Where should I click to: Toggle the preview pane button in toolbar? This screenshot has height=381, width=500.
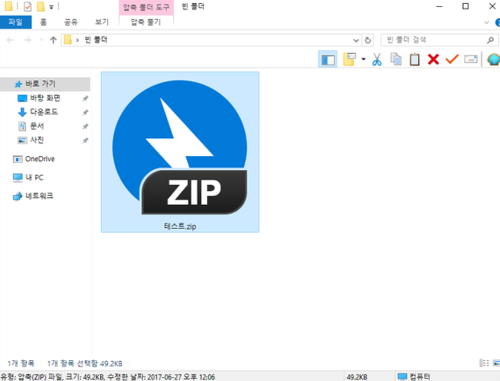click(x=328, y=60)
